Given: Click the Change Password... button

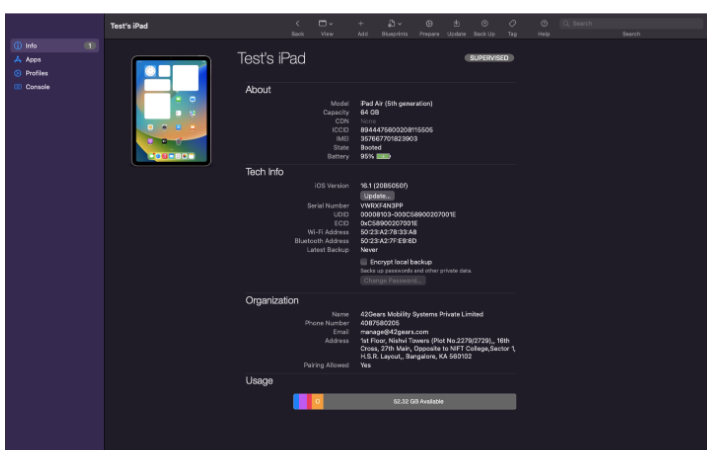Looking at the screenshot, I should click(393, 280).
